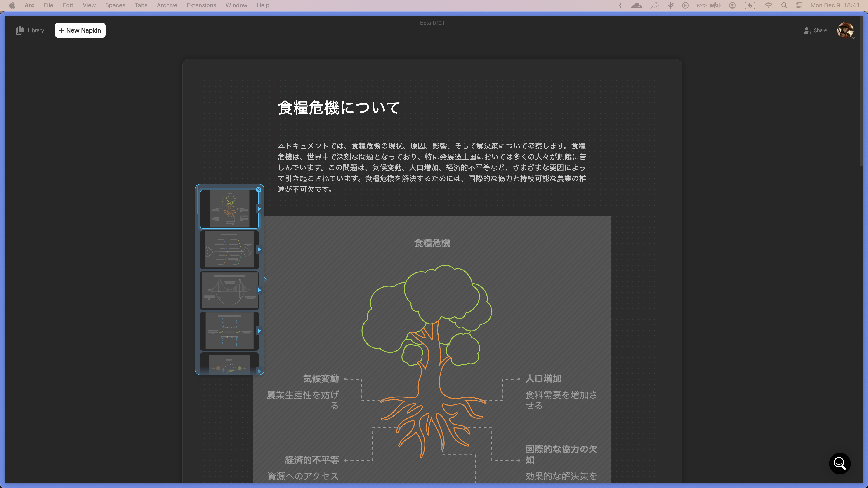
Task: Open the Library panel
Action: pos(30,30)
